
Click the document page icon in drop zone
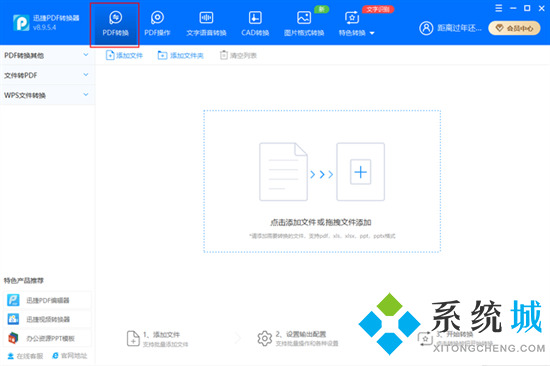click(x=283, y=172)
